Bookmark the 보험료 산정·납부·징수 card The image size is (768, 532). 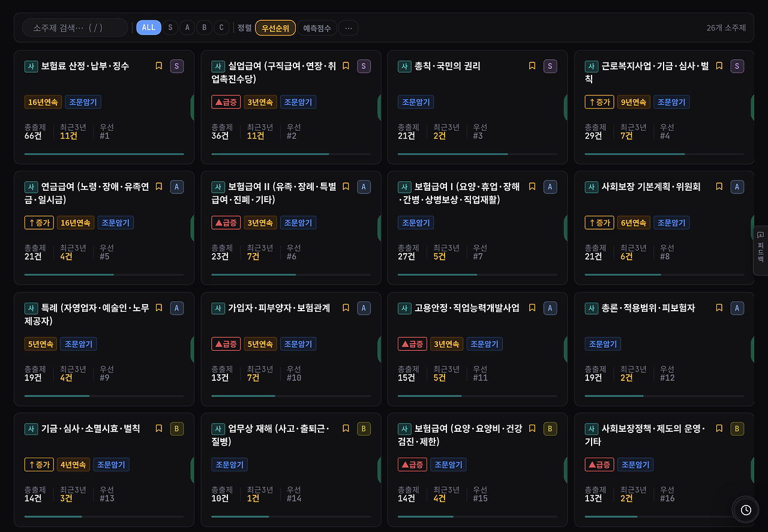[159, 66]
